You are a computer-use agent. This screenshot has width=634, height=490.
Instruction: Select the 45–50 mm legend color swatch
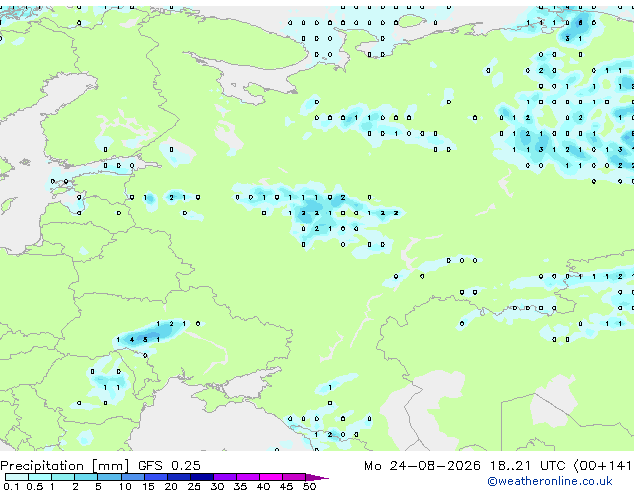pyautogui.click(x=294, y=477)
